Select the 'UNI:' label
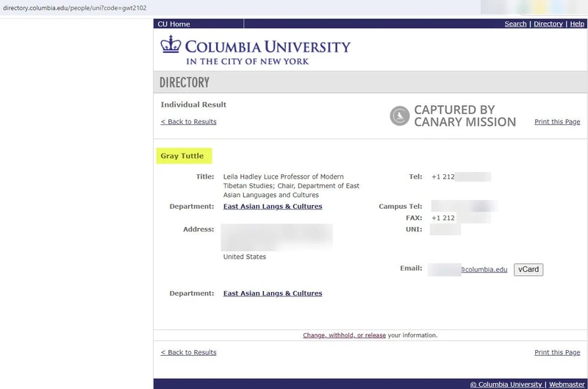 point(414,229)
